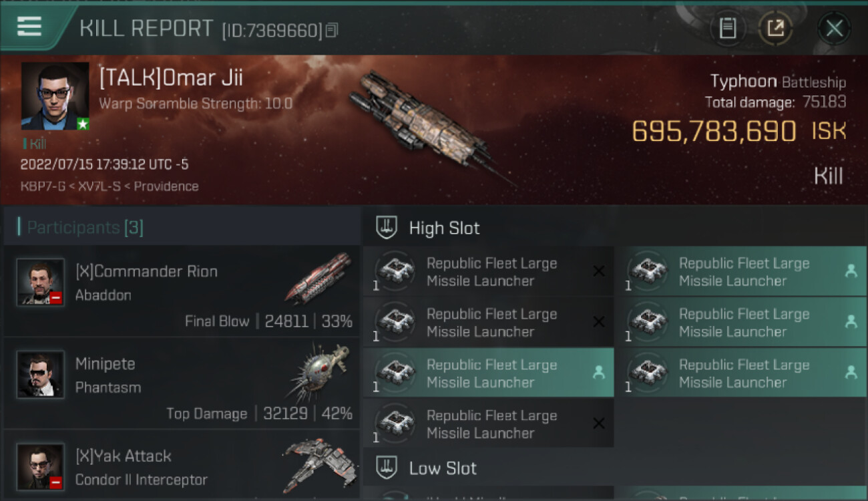The image size is (868, 501).
Task: Open the clipboard icon in header
Action: tap(727, 28)
